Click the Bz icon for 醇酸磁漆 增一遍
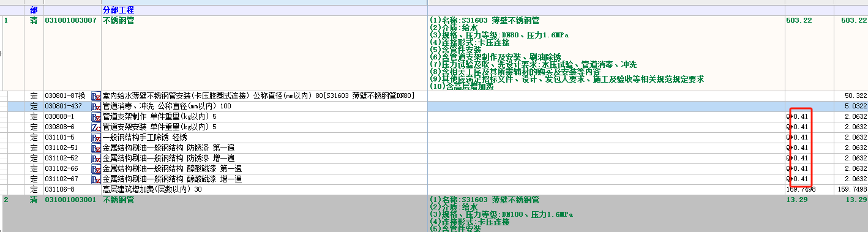The height and width of the screenshot is (232, 868). [95, 179]
